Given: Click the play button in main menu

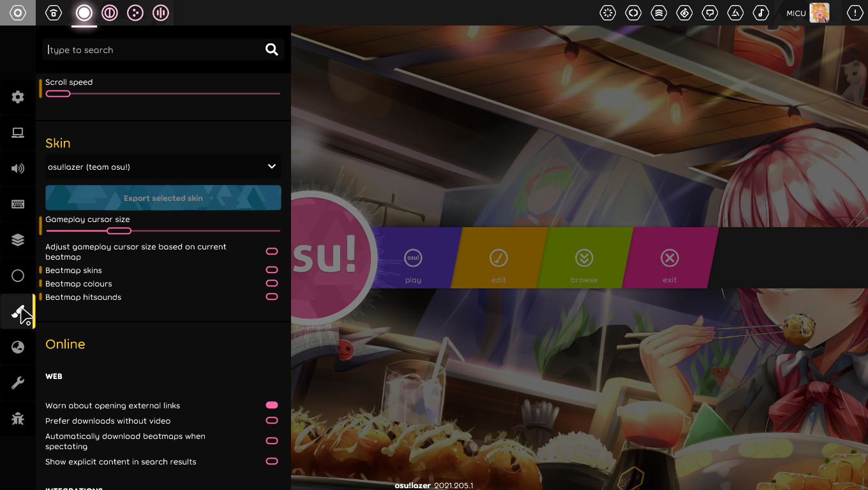Looking at the screenshot, I should coord(414,258).
